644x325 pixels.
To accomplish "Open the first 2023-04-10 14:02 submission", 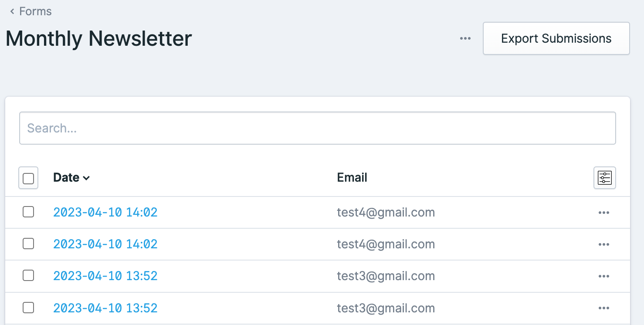I will tap(105, 213).
